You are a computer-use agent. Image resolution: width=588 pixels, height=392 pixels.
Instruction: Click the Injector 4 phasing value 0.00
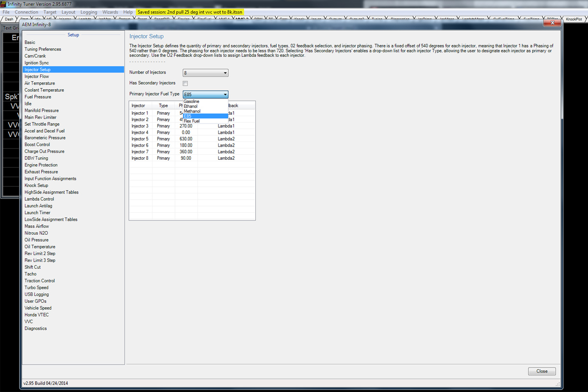[x=186, y=132]
